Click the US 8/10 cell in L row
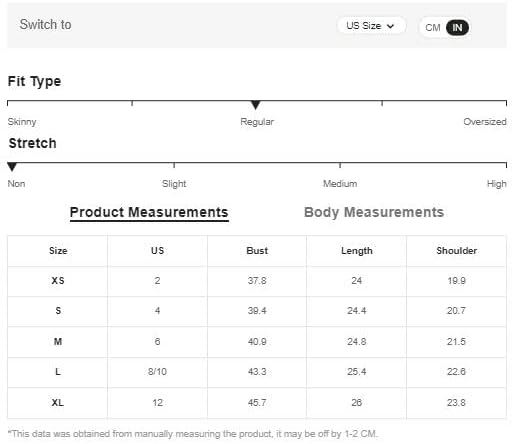The width and height of the screenshot is (513, 444). [x=157, y=372]
